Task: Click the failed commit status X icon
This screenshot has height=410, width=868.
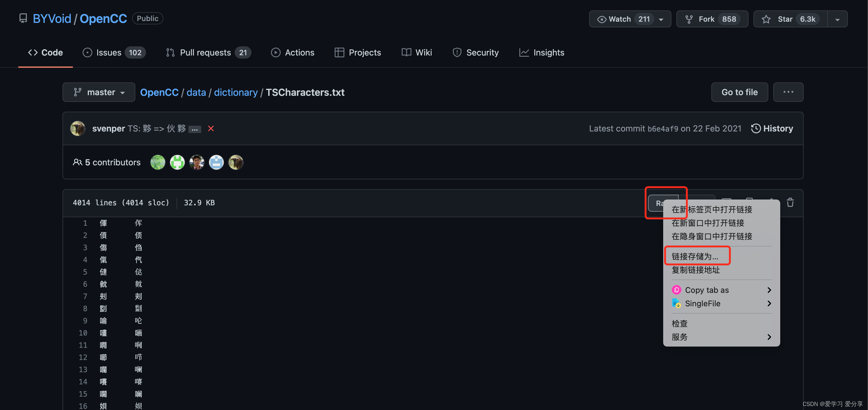Action: (211, 128)
